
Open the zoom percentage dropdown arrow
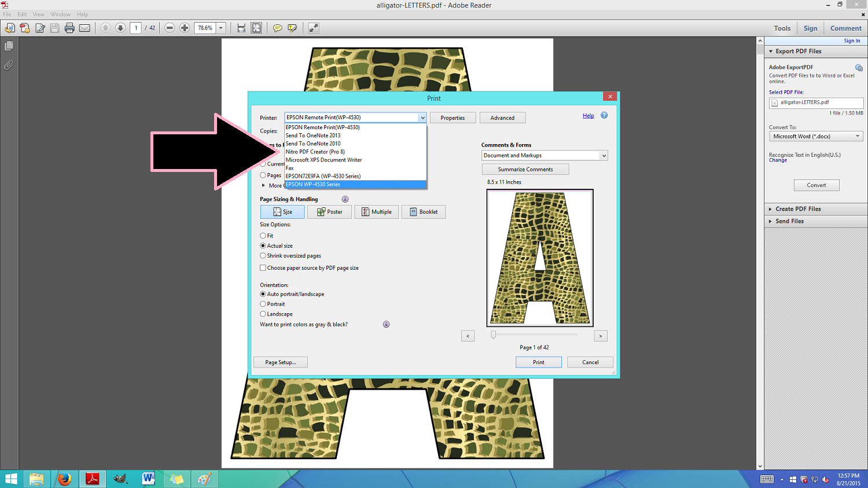pos(220,28)
